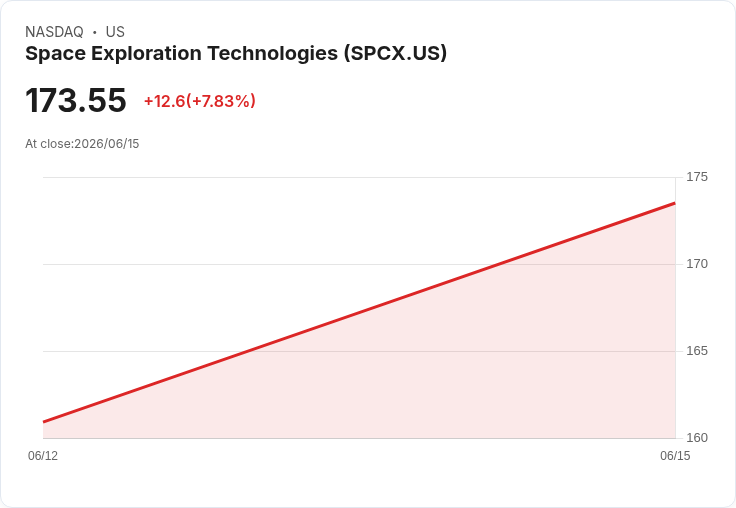Click the 173.55 price value
This screenshot has height=508, width=736.
[76, 100]
